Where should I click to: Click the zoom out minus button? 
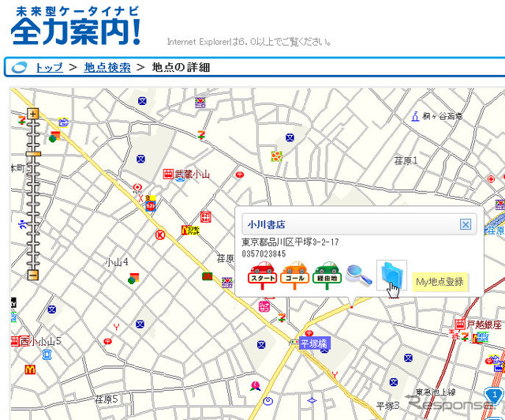point(33,275)
